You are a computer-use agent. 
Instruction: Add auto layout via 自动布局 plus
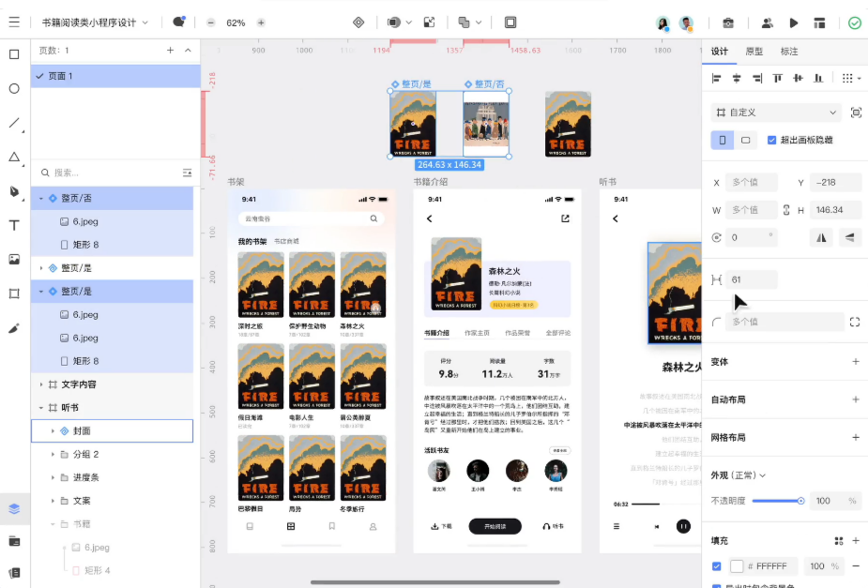click(x=855, y=400)
